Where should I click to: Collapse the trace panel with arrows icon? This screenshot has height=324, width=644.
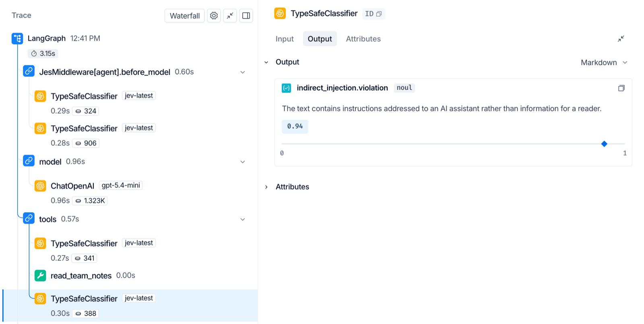(x=230, y=16)
